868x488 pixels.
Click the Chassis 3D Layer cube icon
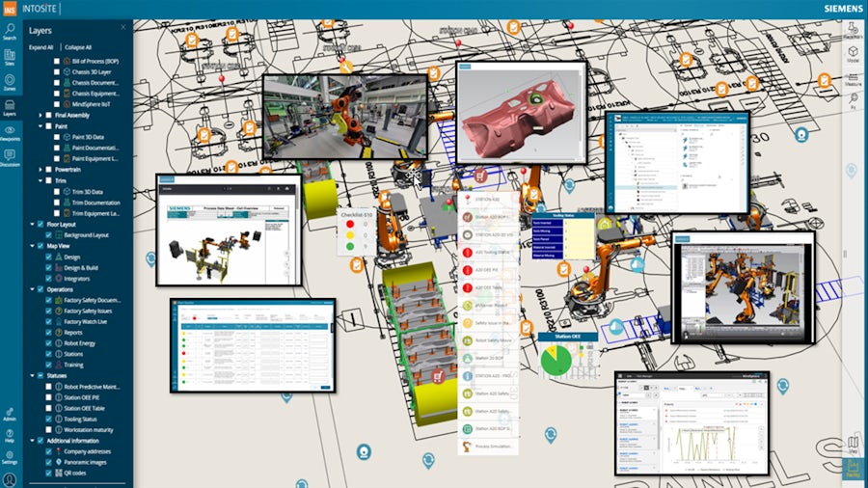point(67,72)
